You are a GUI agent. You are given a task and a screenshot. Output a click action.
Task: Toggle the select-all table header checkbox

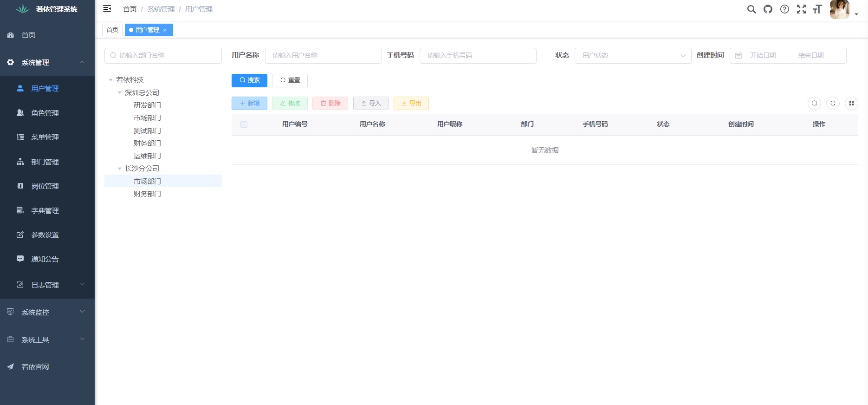[244, 124]
